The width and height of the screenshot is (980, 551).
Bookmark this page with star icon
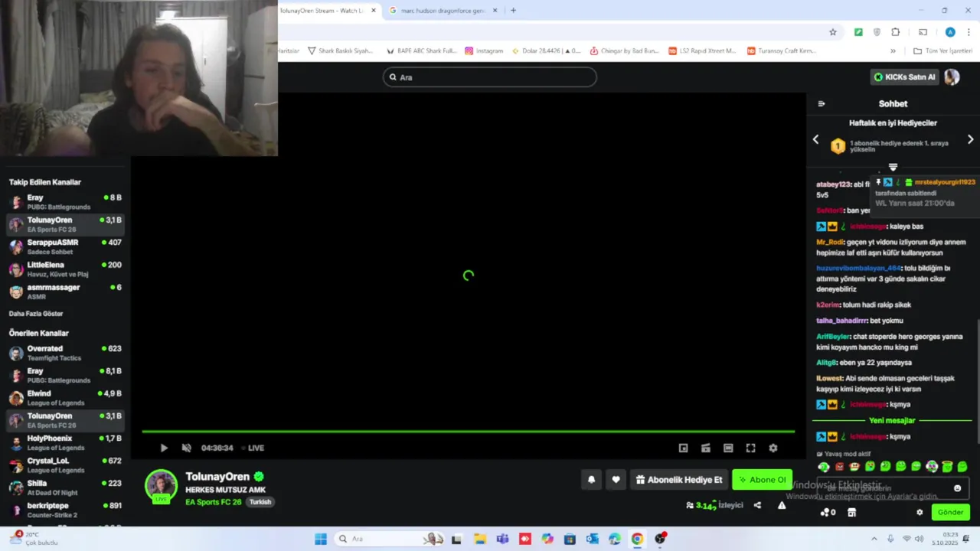(x=833, y=32)
